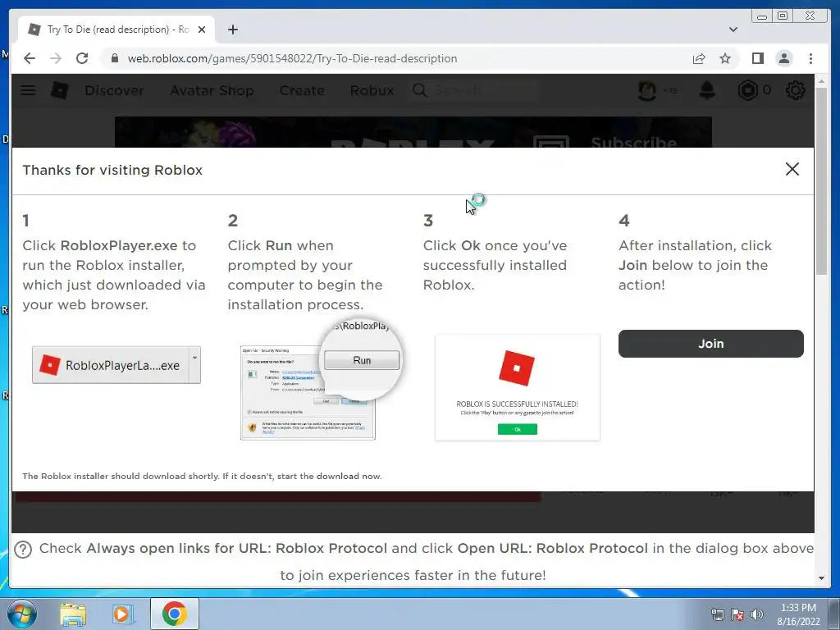Open the Create menu item
840x630 pixels.
pos(302,90)
